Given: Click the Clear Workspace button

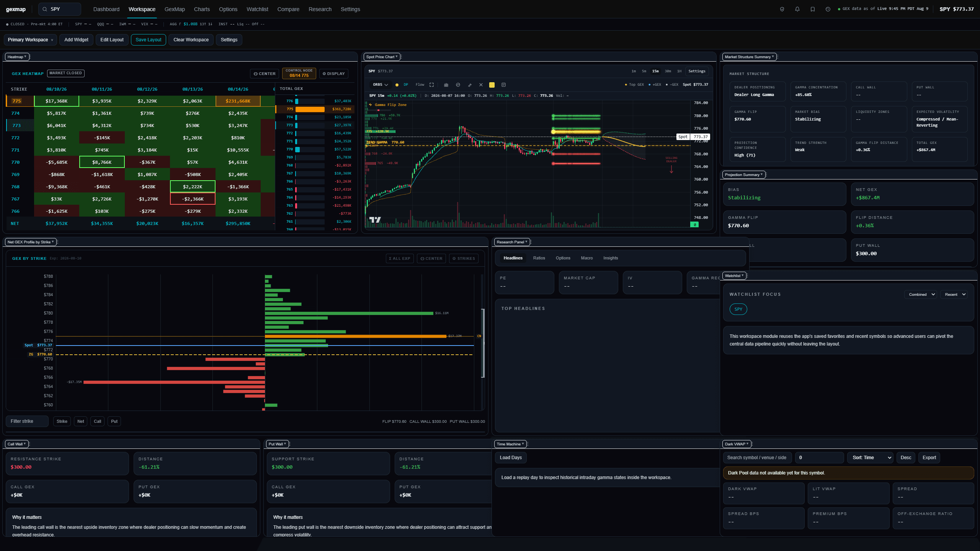Looking at the screenshot, I should [191, 40].
